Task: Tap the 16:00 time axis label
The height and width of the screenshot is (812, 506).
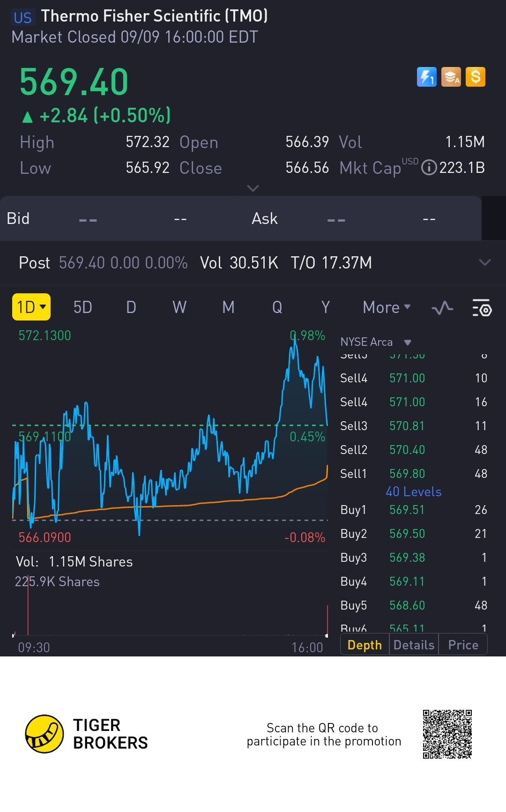Action: coord(307,648)
